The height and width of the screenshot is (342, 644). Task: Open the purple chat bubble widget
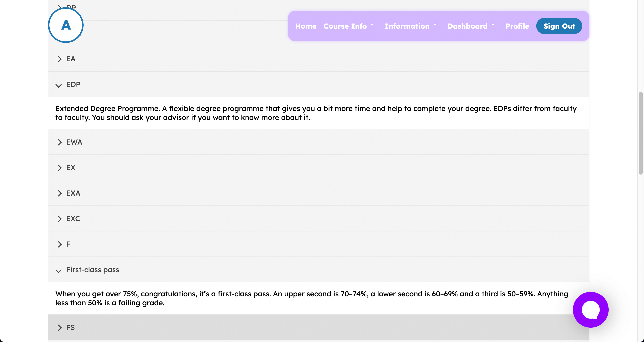click(591, 310)
